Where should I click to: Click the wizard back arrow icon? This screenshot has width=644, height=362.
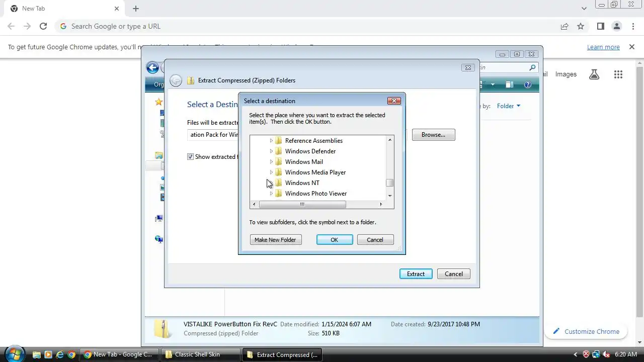(x=176, y=80)
